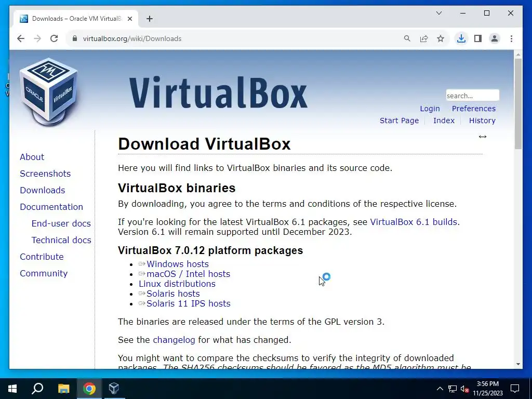The image size is (532, 399).
Task: Open the Windows Start menu
Action: point(12,389)
